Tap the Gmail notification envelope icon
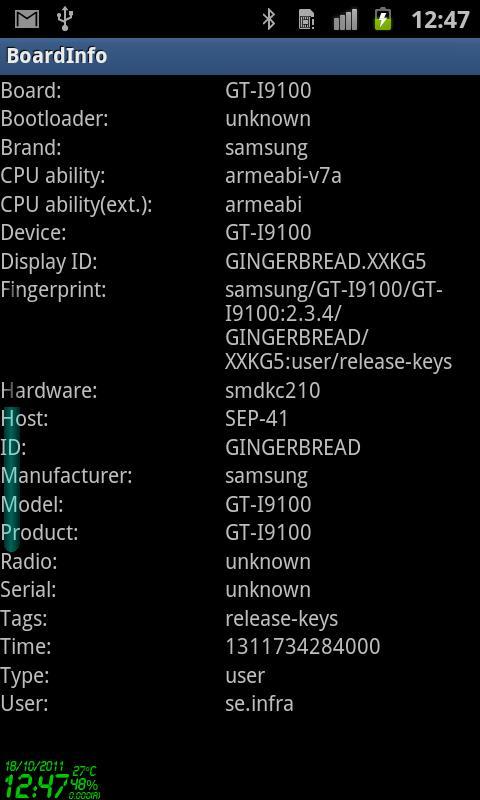 click(27, 19)
